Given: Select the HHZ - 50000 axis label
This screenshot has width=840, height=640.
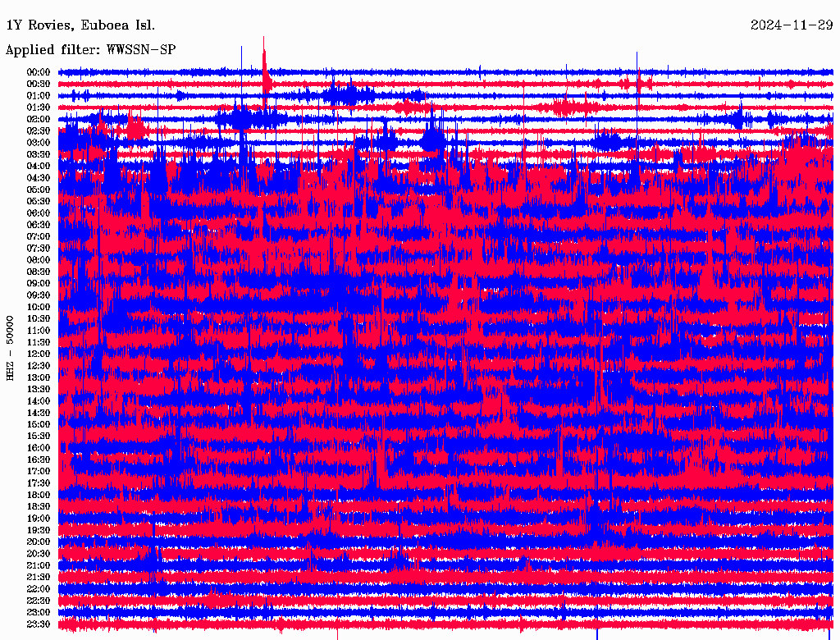Looking at the screenshot, I should pyautogui.click(x=10, y=347).
